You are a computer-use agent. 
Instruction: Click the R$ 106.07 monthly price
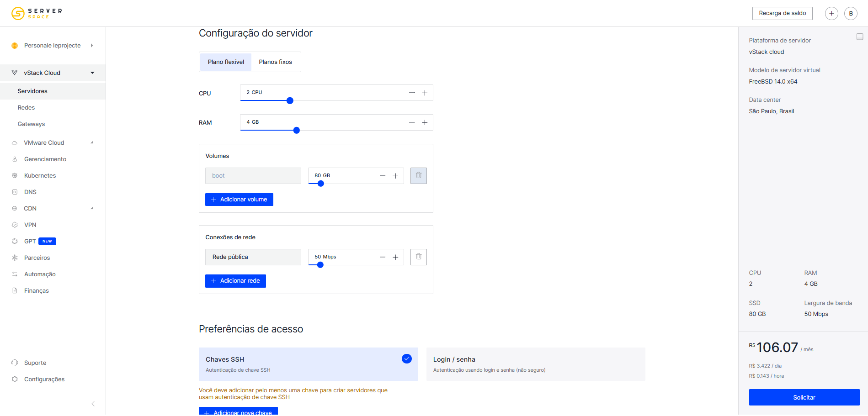pos(774,348)
